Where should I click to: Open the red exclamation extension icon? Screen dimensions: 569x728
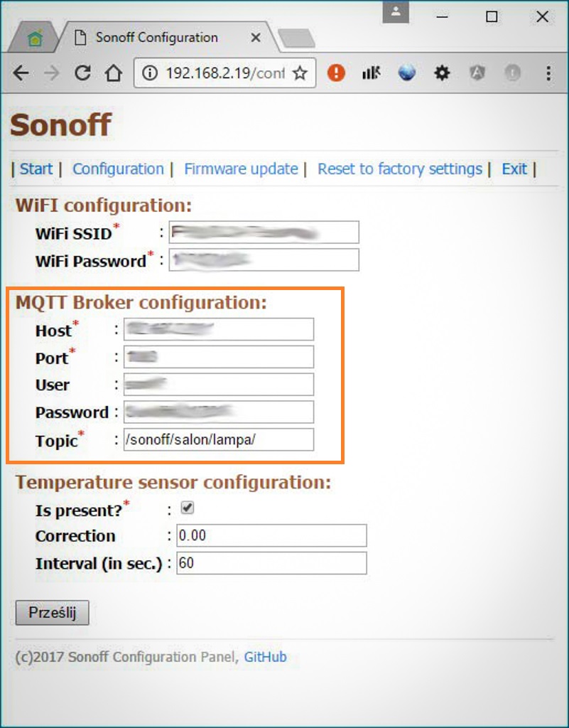tap(336, 73)
